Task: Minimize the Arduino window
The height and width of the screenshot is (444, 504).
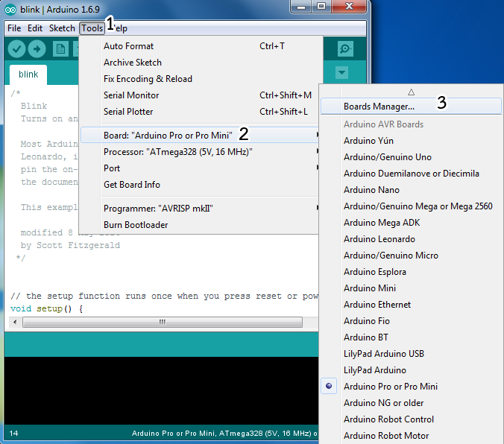Action: (x=301, y=6)
